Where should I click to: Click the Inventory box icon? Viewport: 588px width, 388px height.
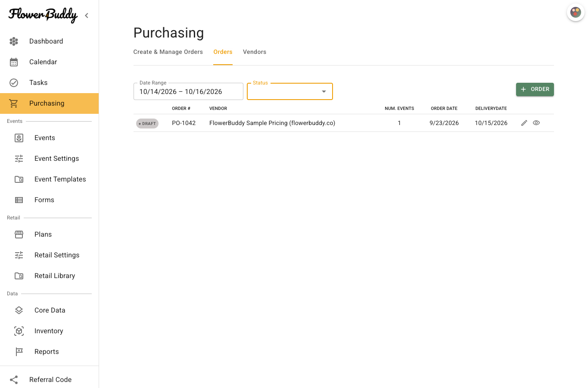tap(19, 331)
